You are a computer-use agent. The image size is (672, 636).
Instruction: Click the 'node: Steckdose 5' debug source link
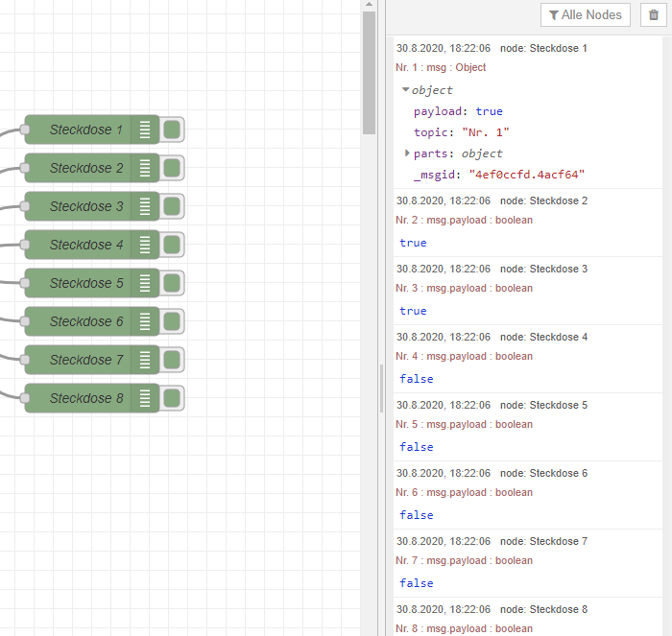(x=543, y=405)
